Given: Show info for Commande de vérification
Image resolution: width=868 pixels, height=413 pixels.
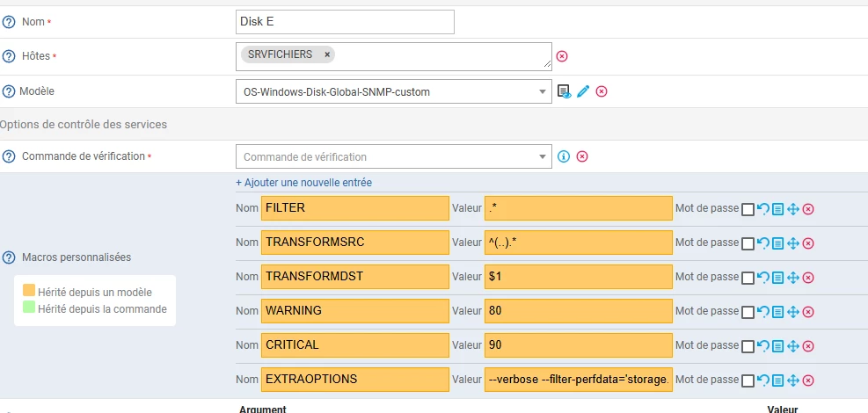Looking at the screenshot, I should pos(565,156).
